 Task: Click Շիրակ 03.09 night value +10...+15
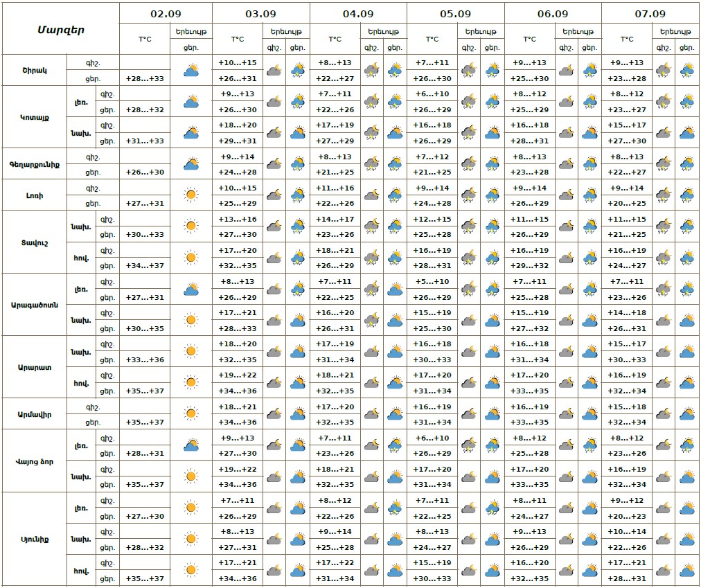coord(238,63)
